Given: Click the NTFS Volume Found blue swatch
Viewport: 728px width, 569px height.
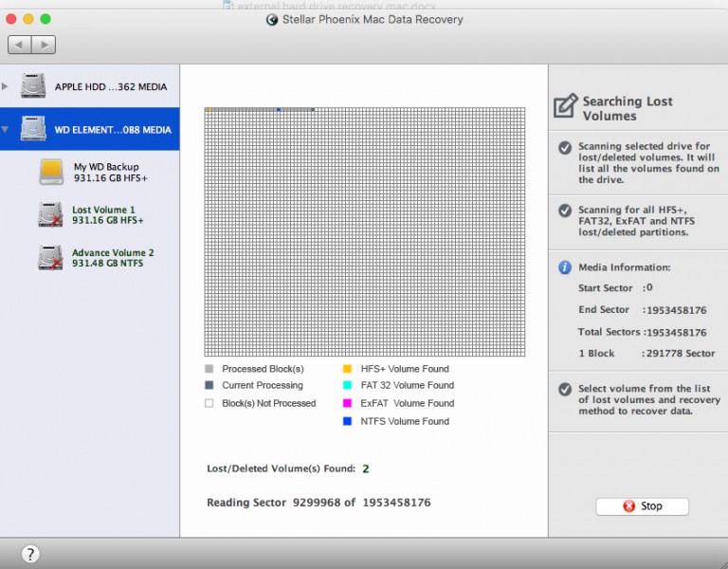Looking at the screenshot, I should click(x=347, y=421).
